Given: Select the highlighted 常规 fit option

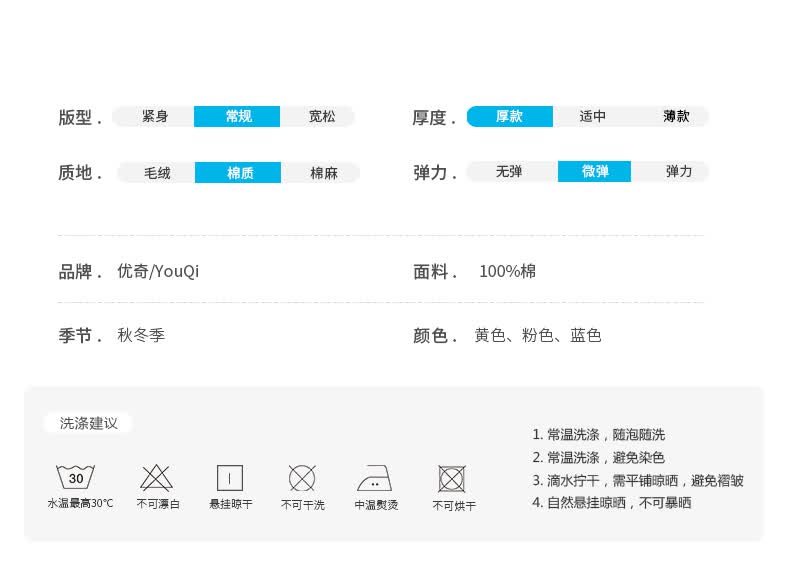Looking at the screenshot, I should [237, 116].
